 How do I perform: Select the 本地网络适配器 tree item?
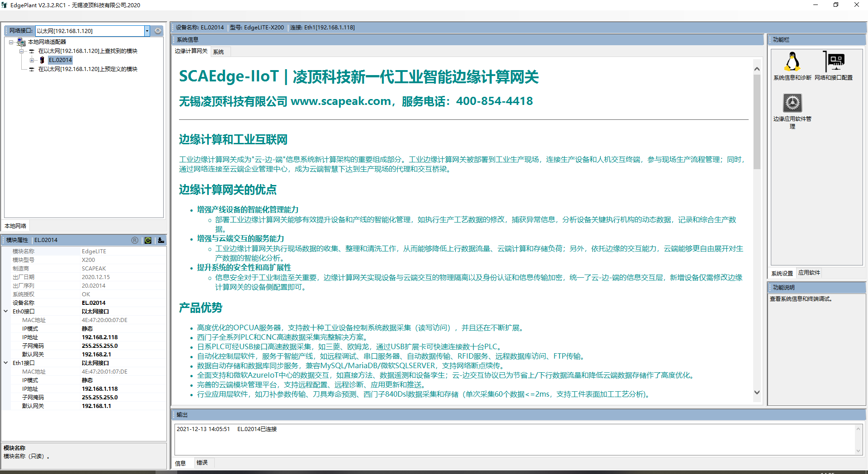47,42
